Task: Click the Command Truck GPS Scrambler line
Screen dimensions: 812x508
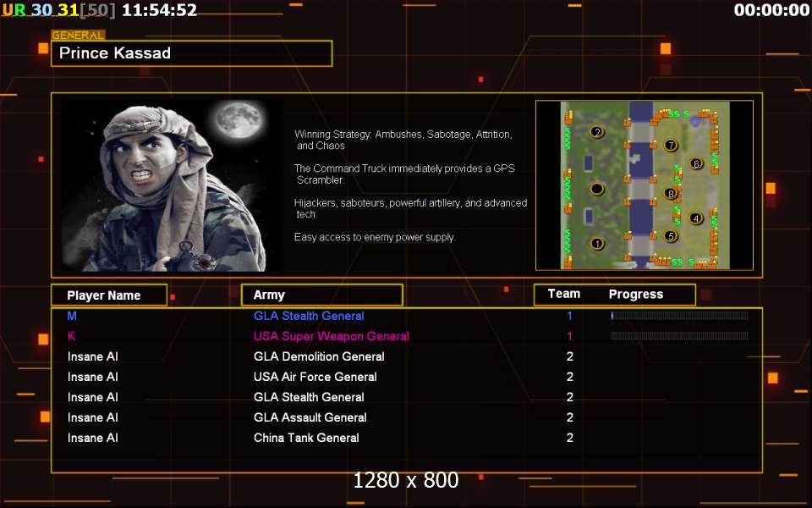Action: coord(404,174)
